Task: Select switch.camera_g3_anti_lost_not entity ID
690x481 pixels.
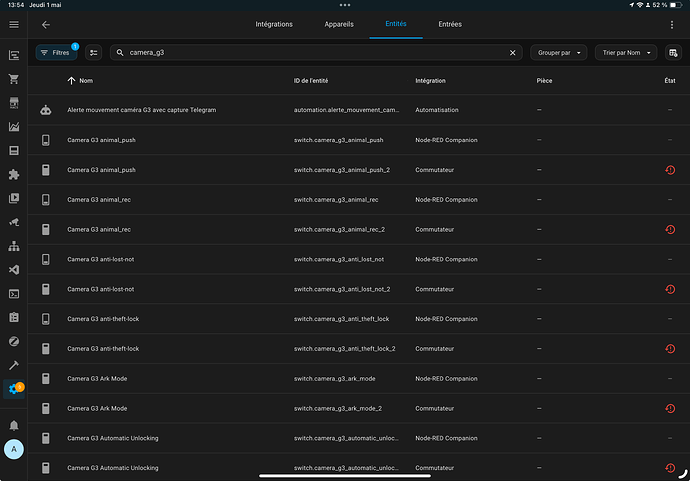Action: 339,259
